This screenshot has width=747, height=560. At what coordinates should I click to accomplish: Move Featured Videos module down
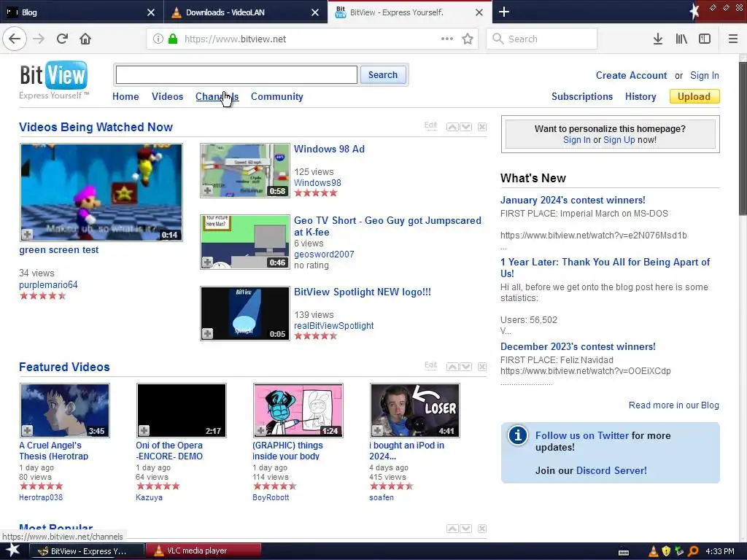click(x=466, y=367)
